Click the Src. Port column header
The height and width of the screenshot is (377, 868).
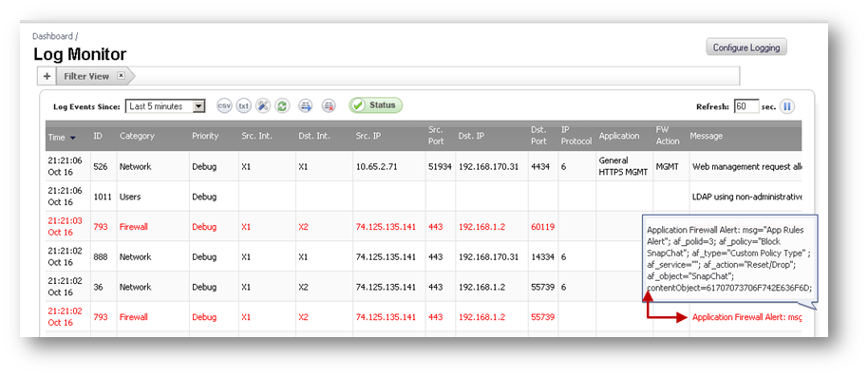coord(437,136)
